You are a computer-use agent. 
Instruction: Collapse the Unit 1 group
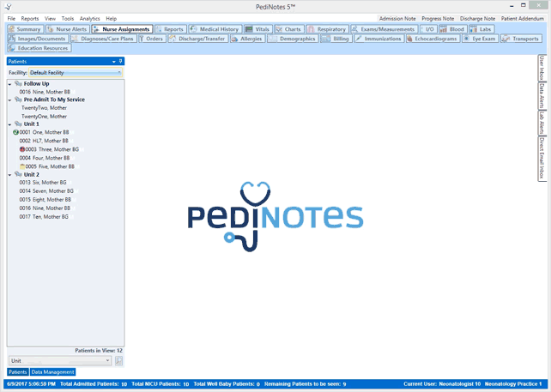pyautogui.click(x=9, y=124)
